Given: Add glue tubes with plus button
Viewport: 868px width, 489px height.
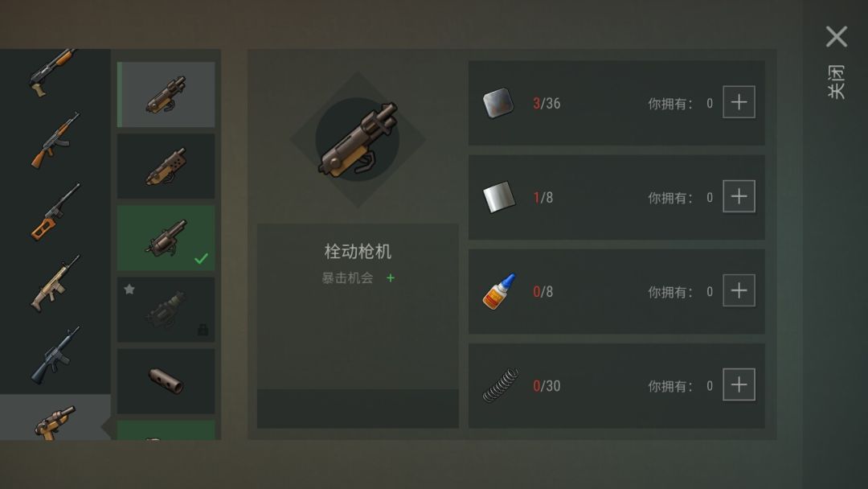Looking at the screenshot, I should point(739,290).
